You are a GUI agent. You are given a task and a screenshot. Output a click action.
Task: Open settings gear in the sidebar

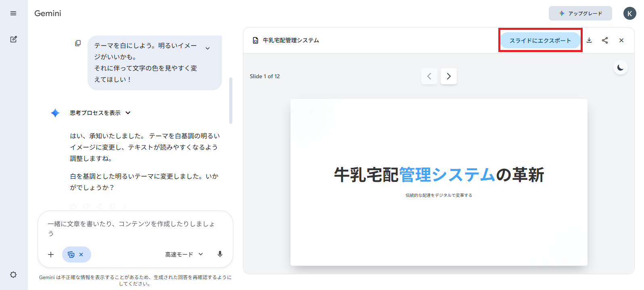(13, 275)
